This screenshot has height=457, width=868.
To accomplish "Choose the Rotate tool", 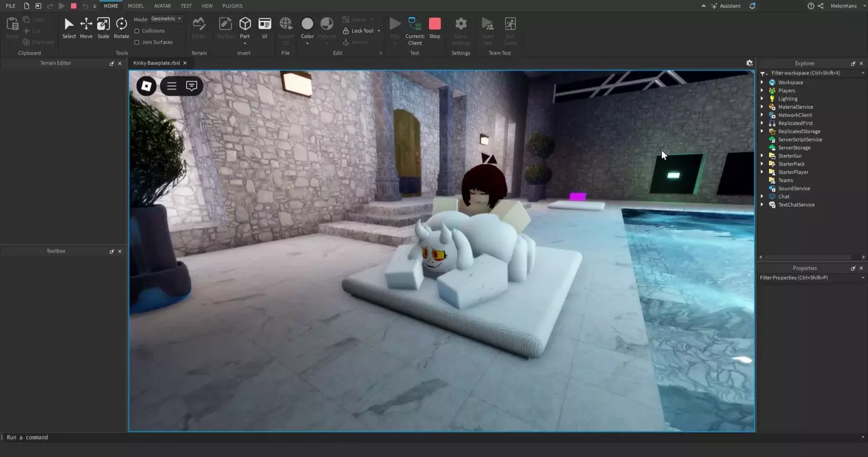I will click(x=121, y=27).
